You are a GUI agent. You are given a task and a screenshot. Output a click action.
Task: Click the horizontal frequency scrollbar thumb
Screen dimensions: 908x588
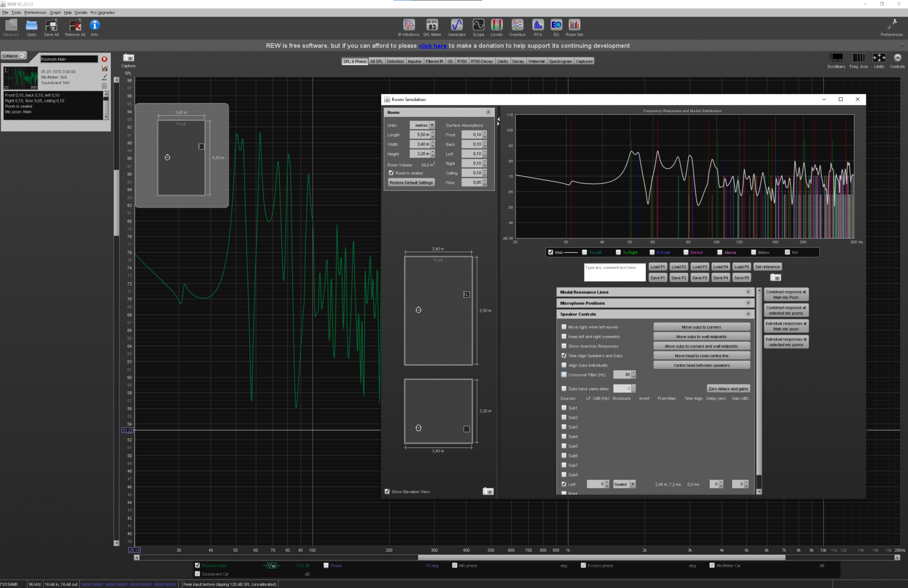[602, 557]
